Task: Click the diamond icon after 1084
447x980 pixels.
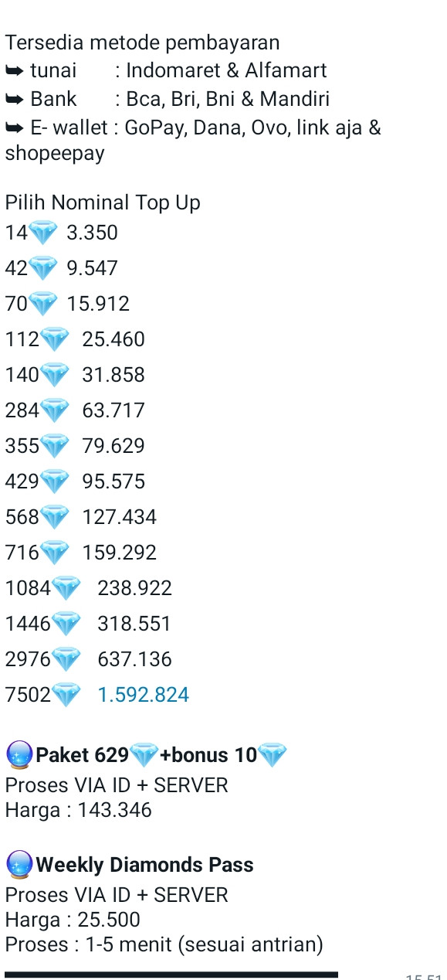Action: tap(66, 588)
